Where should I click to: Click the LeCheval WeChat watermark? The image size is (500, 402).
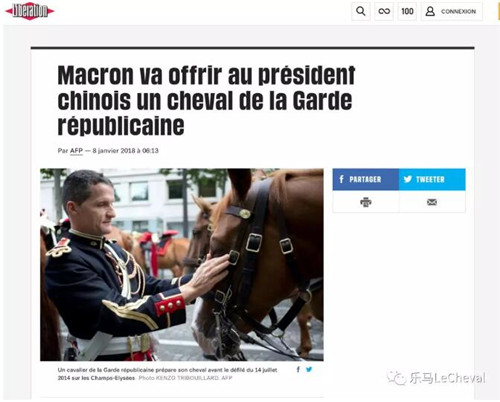coord(436,378)
